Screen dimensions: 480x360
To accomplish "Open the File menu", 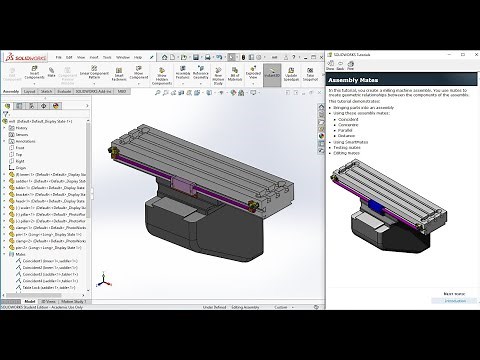I will click(59, 57).
